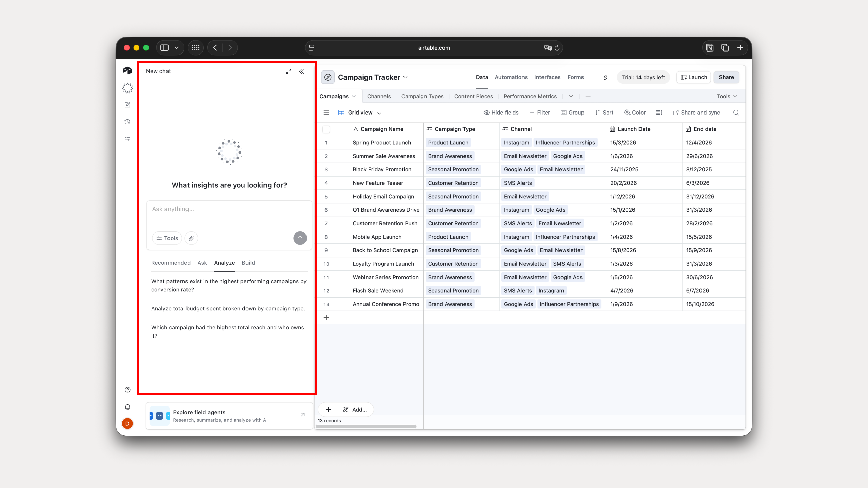Open the help question mark icon
The image size is (868, 488).
pos(127,390)
